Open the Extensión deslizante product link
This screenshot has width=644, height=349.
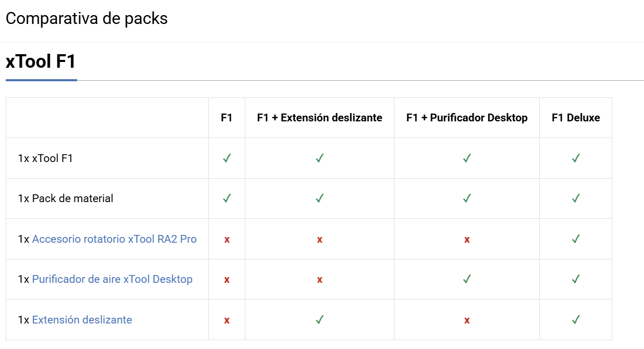tap(82, 320)
